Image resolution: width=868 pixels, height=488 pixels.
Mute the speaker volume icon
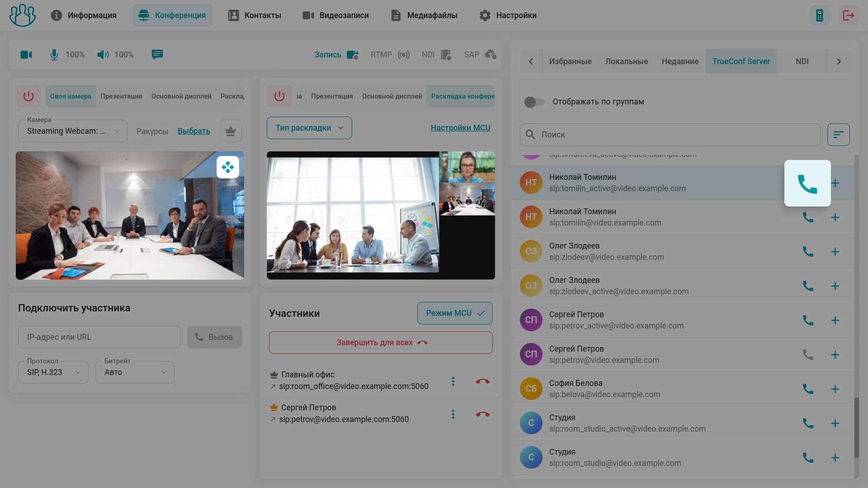(x=103, y=55)
